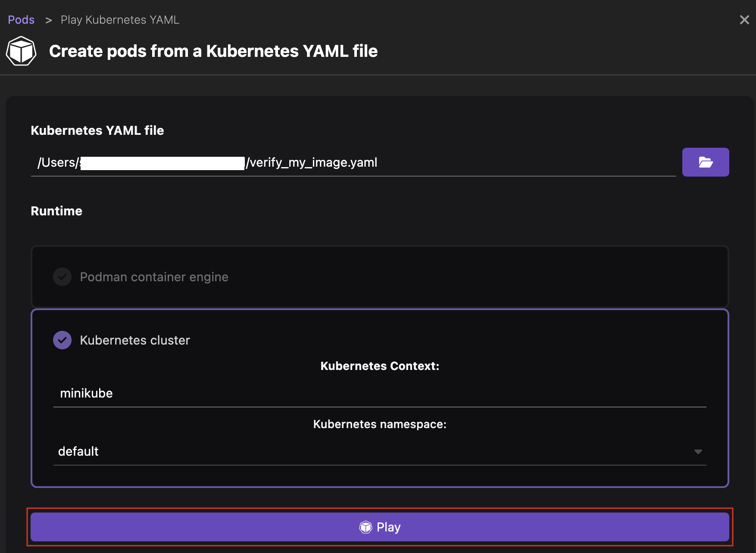This screenshot has height=553, width=756.
Task: Click the checkmark icon next to Kubernetes cluster
Action: (x=62, y=340)
